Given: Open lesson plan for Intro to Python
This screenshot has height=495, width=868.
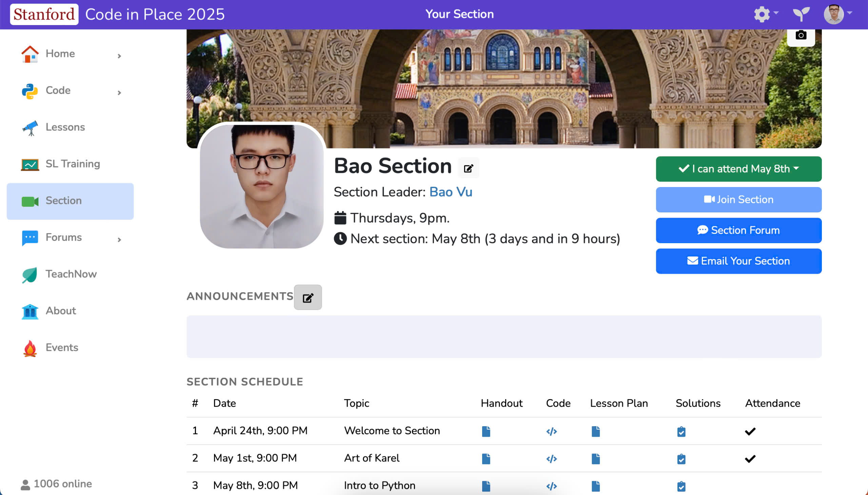Looking at the screenshot, I should point(595,486).
